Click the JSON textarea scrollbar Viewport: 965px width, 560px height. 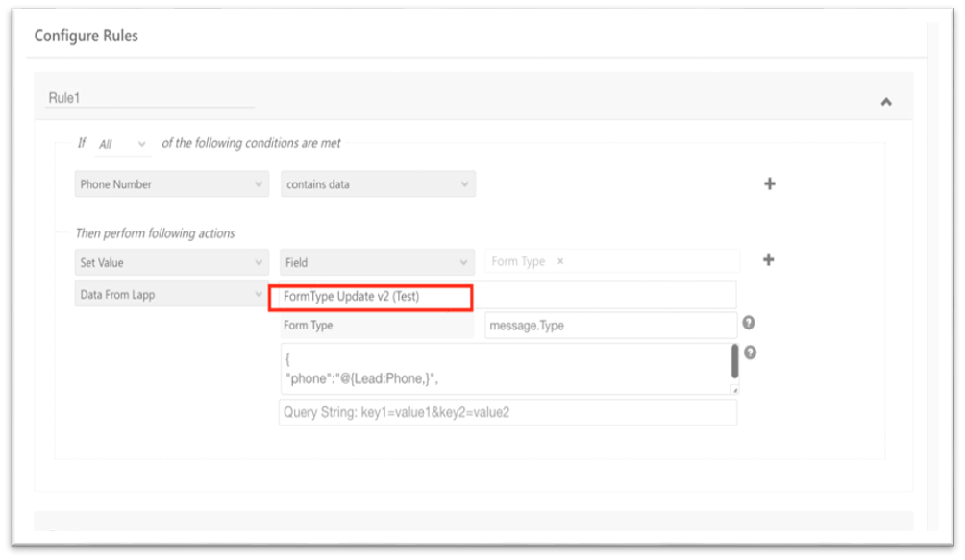pos(734,362)
